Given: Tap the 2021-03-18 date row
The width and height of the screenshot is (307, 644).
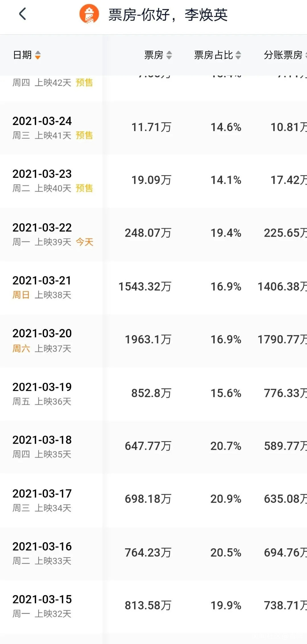Looking at the screenshot, I should (x=42, y=440).
